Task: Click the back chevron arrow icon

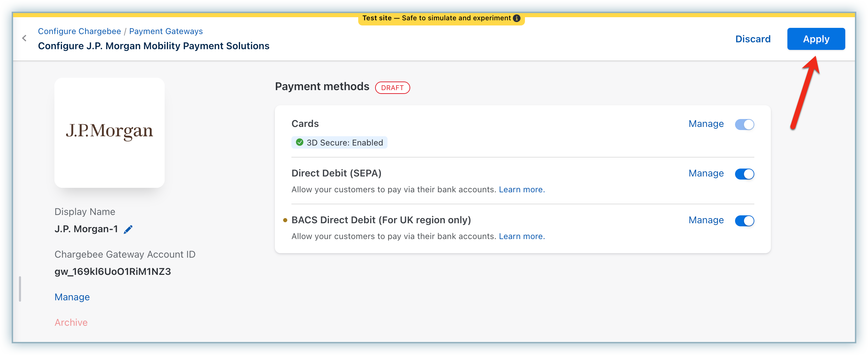Action: tap(24, 38)
